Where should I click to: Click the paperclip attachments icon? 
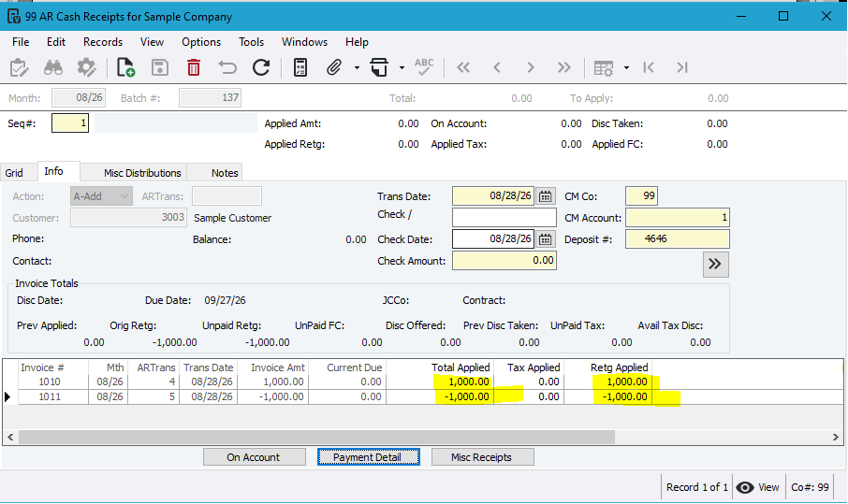[x=334, y=68]
